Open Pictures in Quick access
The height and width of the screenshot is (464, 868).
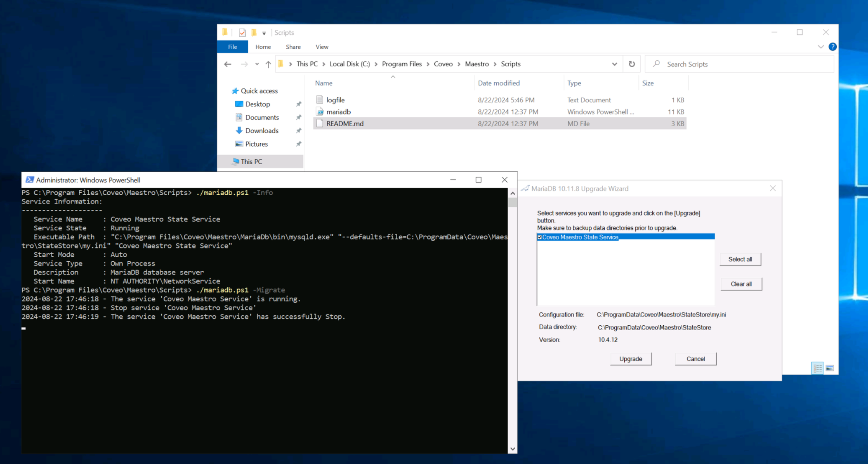[256, 144]
